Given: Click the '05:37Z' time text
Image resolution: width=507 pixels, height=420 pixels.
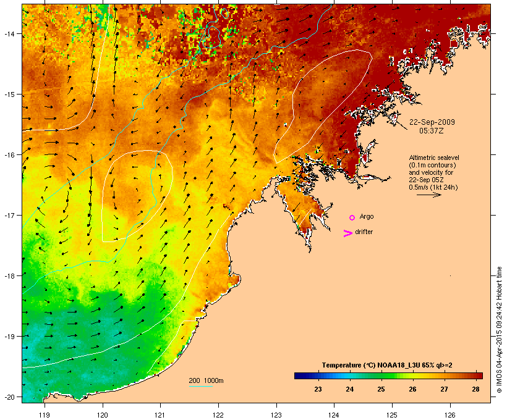Looking at the screenshot, I should 432,131.
